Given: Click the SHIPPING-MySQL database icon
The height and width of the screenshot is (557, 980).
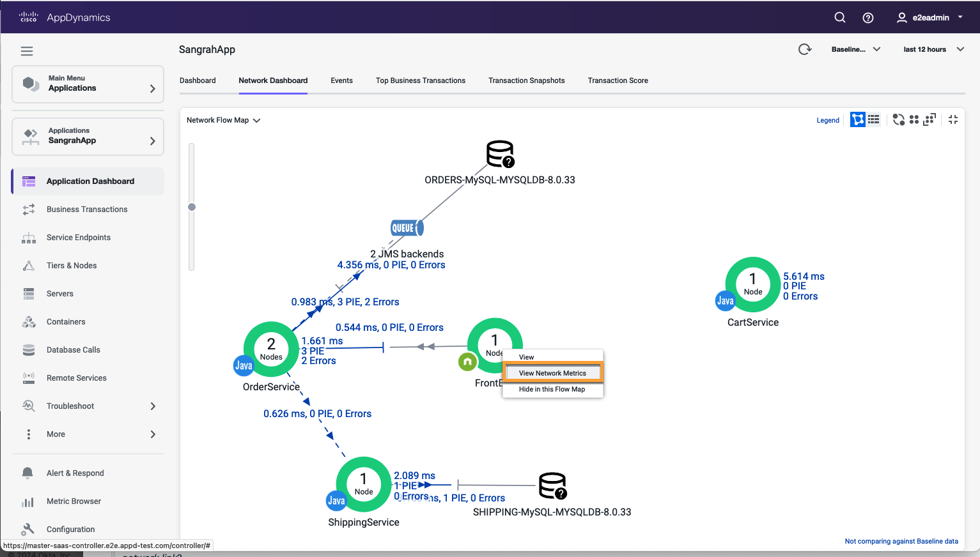Looking at the screenshot, I should pyautogui.click(x=553, y=486).
